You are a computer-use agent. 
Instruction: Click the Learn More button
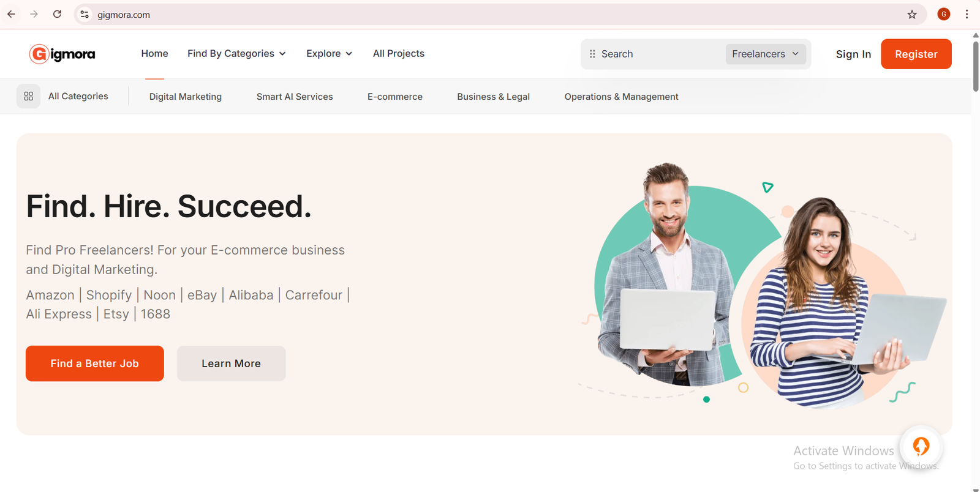[232, 363]
